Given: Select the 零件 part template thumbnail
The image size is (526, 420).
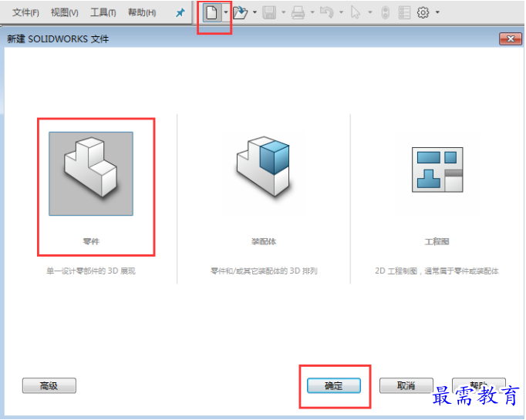Looking at the screenshot, I should tap(91, 173).
